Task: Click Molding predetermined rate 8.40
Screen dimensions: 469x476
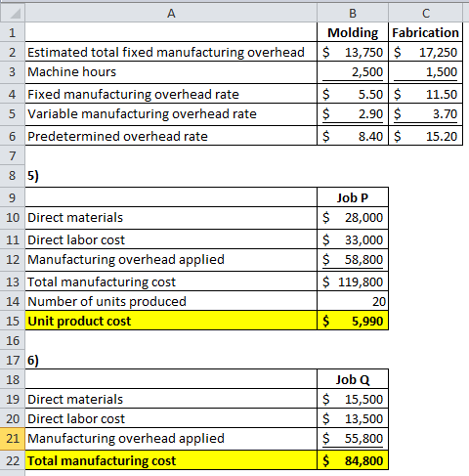Action: click(353, 136)
